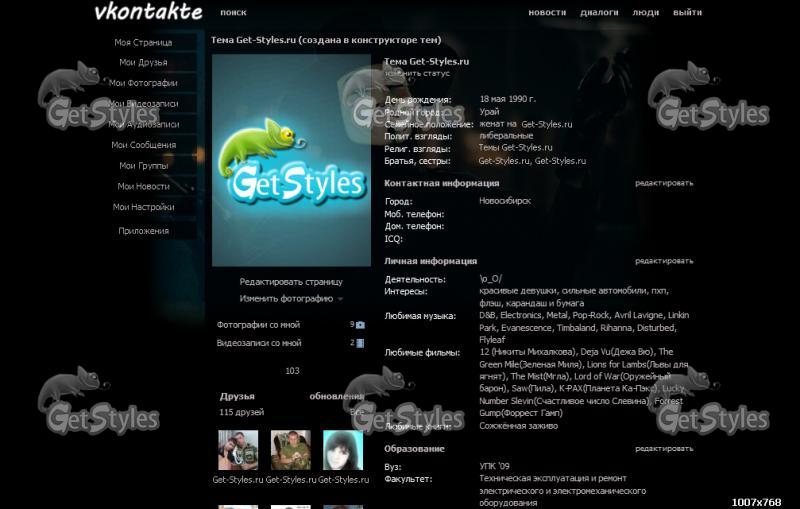Open video icon next to Видеозаписи со мной

coord(360,343)
